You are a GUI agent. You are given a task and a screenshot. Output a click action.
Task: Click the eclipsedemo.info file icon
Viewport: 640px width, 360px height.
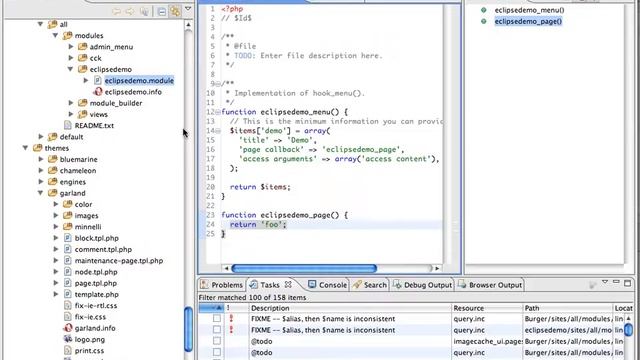tap(98, 92)
